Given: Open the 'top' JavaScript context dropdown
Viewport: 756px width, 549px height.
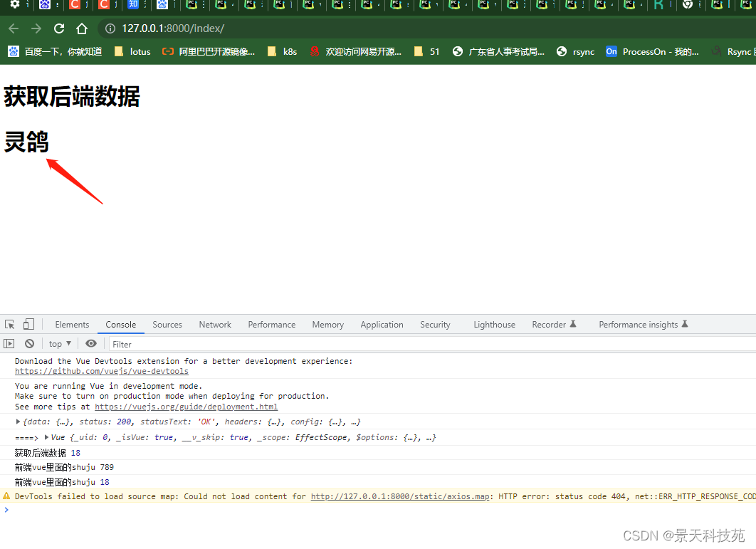Looking at the screenshot, I should click(x=60, y=344).
